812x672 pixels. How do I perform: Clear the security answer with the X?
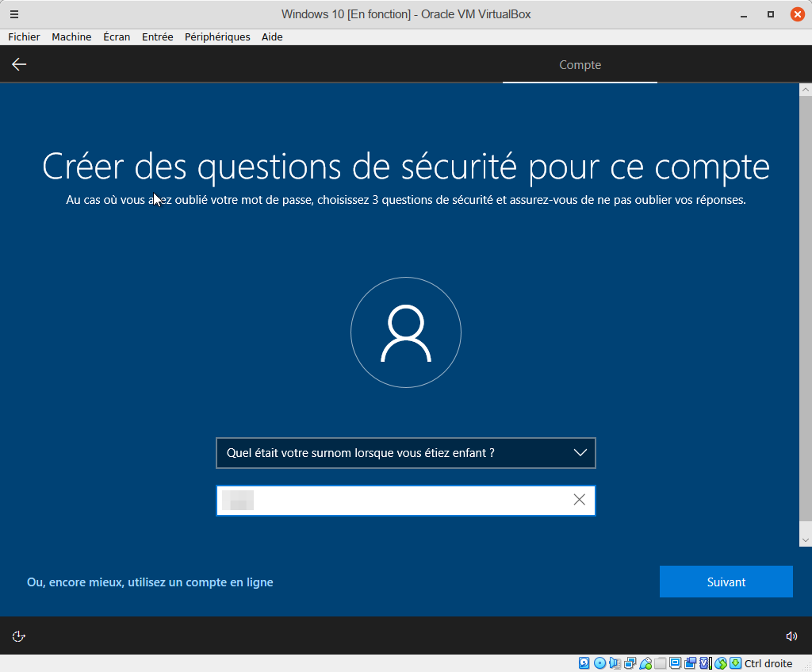click(579, 500)
